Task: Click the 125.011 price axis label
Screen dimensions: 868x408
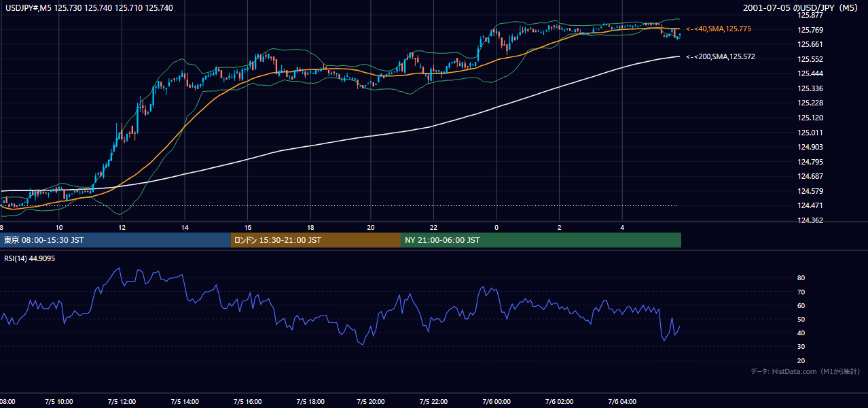Action: pyautogui.click(x=810, y=133)
